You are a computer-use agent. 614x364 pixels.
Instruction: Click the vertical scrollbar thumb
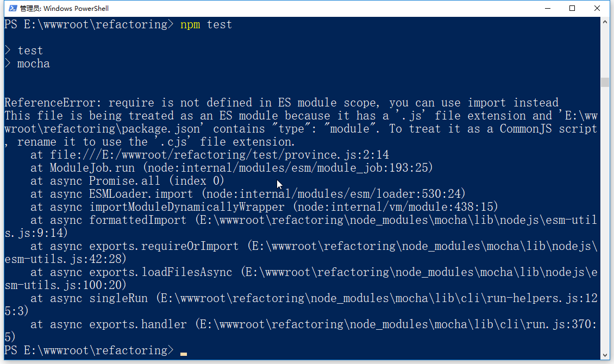click(605, 82)
